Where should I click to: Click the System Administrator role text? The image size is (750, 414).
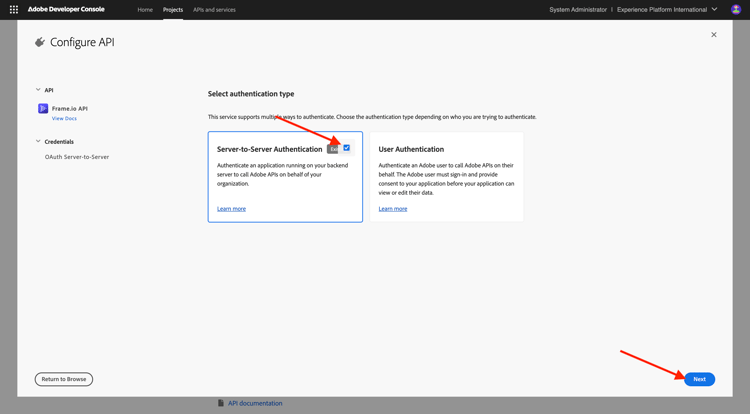tap(578, 10)
